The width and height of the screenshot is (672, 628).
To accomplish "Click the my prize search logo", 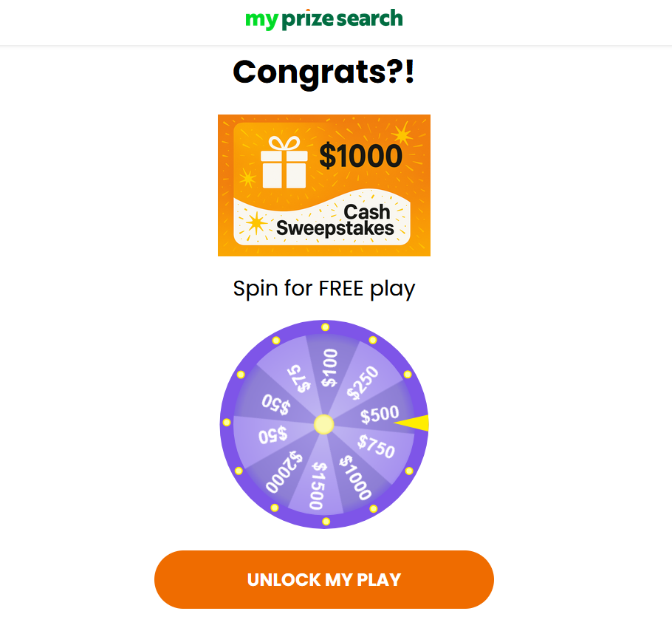I will (324, 19).
